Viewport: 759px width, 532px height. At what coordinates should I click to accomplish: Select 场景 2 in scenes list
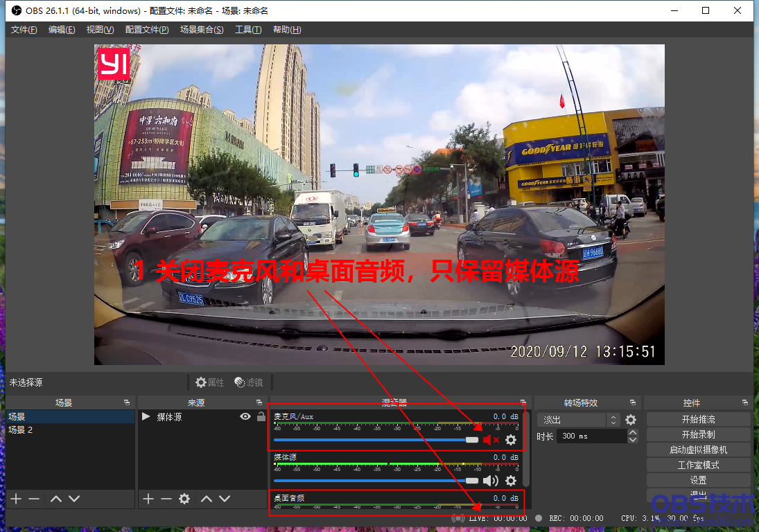click(21, 430)
